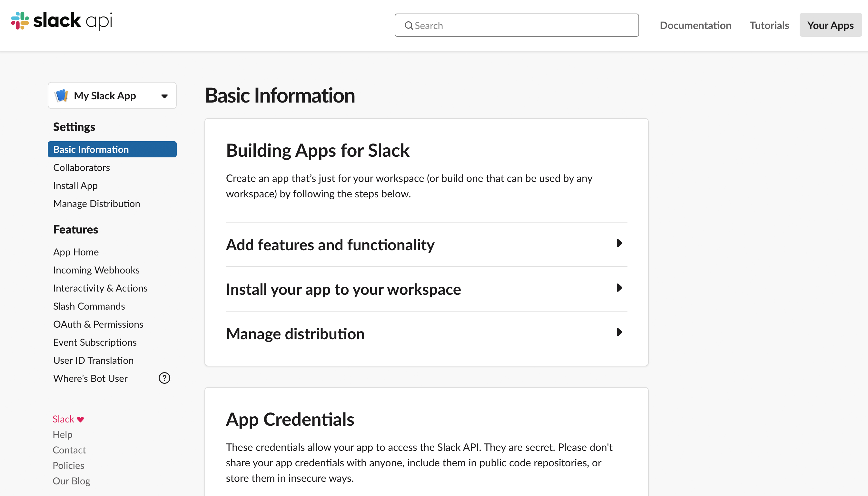Open Tutorials from the top navigation

click(x=769, y=25)
